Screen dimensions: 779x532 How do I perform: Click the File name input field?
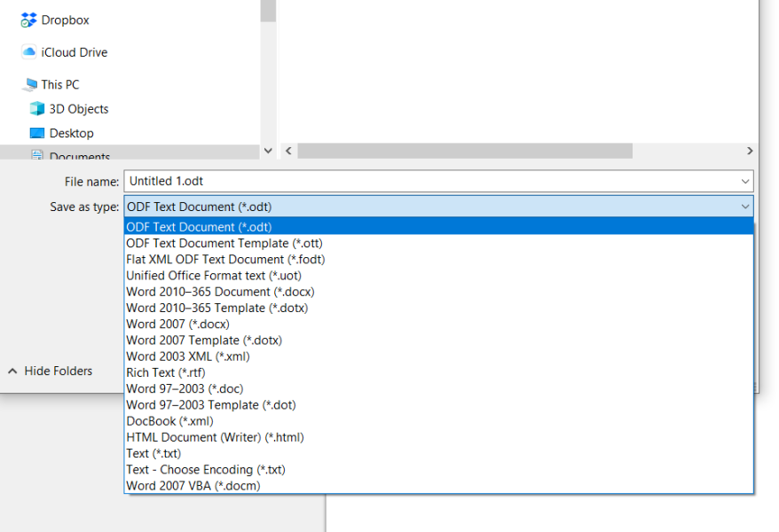430,181
